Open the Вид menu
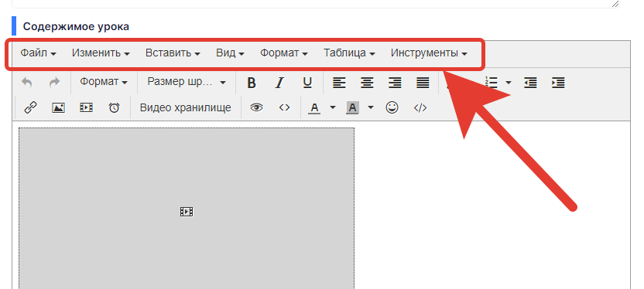Viewport: 644px width, 289px height. (230, 53)
